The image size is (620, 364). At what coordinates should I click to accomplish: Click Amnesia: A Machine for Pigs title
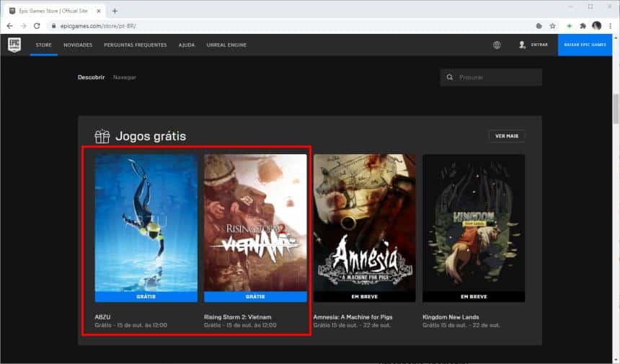pos(353,317)
